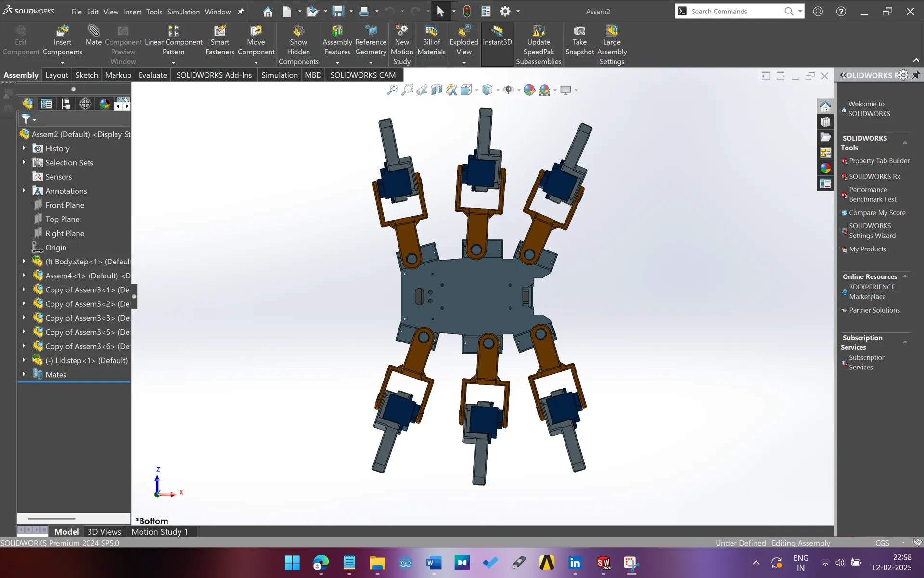Create an Exploded View

point(464,41)
